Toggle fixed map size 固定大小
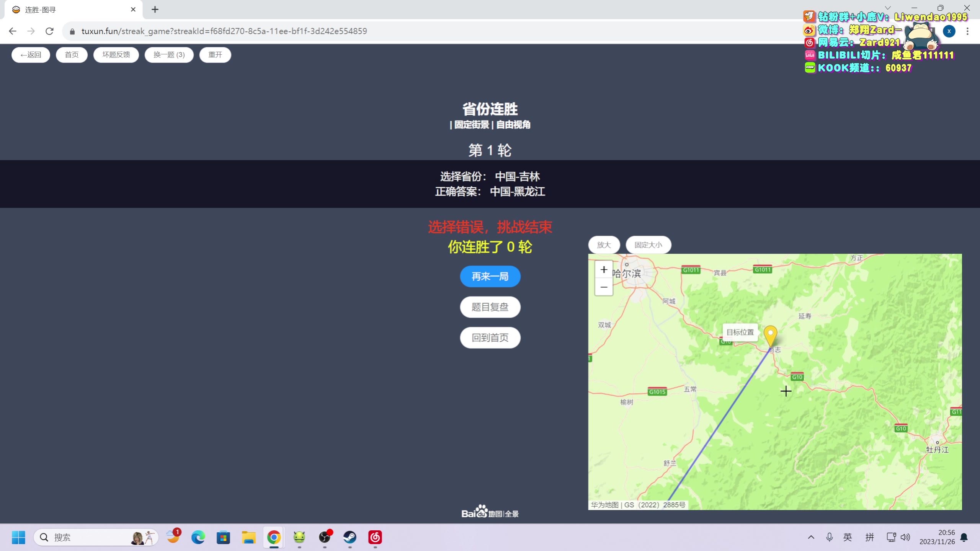The width and height of the screenshot is (980, 551). (648, 245)
